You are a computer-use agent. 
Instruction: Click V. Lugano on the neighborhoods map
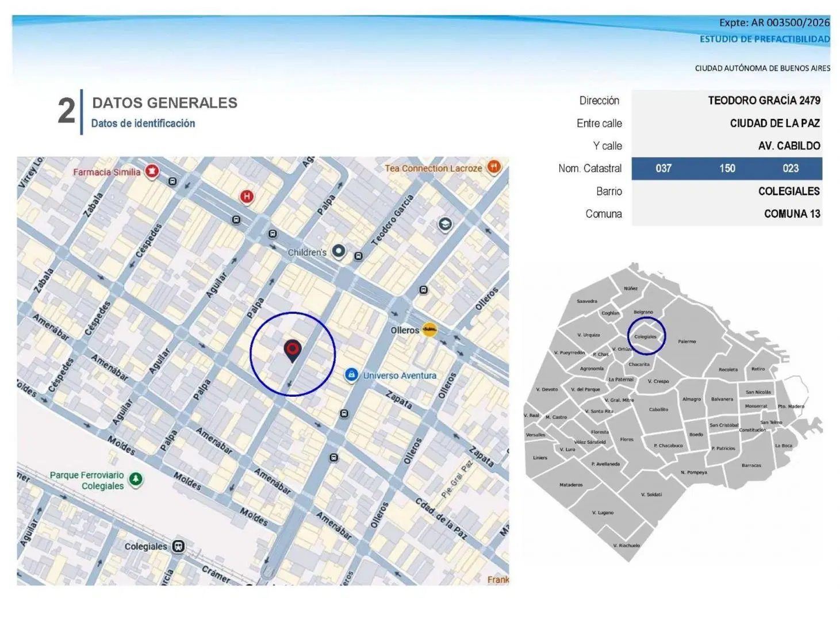click(x=603, y=512)
